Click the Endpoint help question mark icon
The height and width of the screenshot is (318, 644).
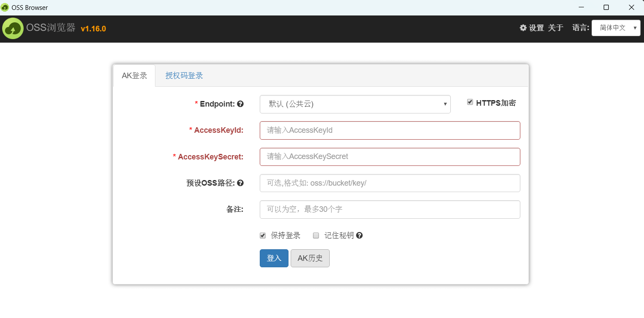point(240,104)
